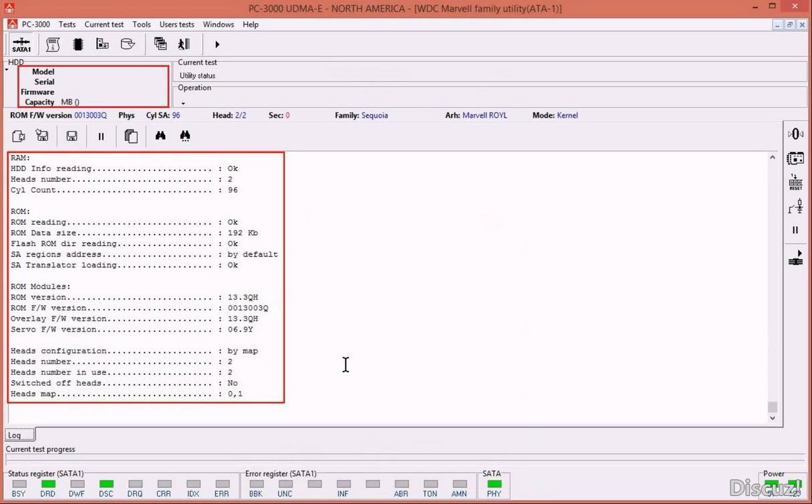Click the UNC error register indicator
This screenshot has width=812, height=504.
pos(285,483)
